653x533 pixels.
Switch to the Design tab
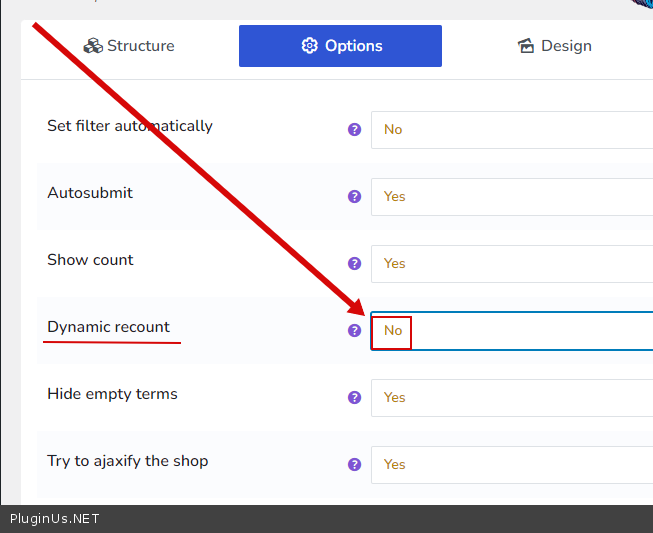(x=554, y=46)
